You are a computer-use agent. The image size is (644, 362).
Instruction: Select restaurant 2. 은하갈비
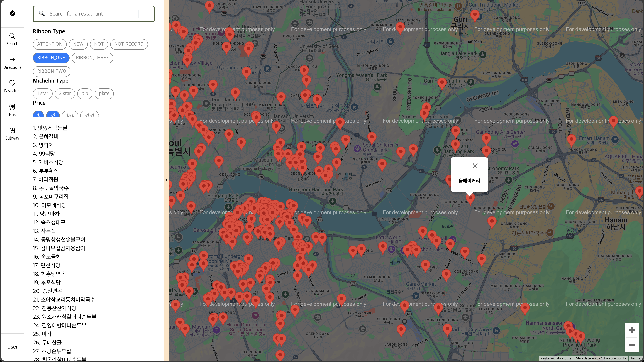point(46,136)
